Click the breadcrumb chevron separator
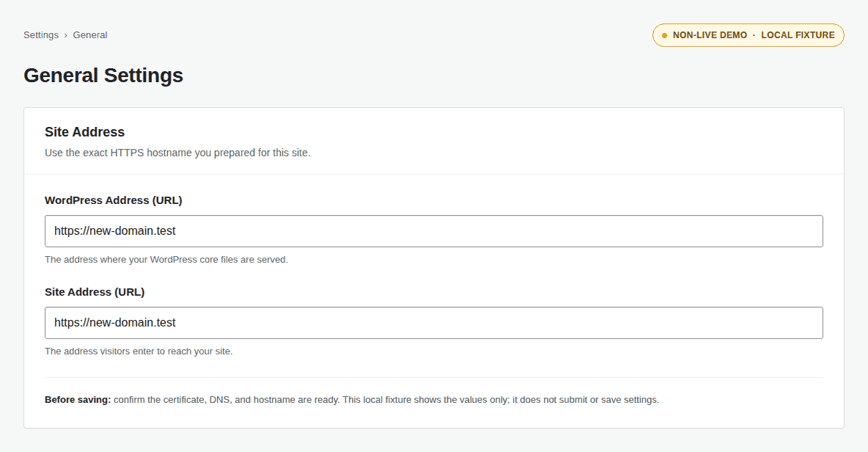 point(65,35)
